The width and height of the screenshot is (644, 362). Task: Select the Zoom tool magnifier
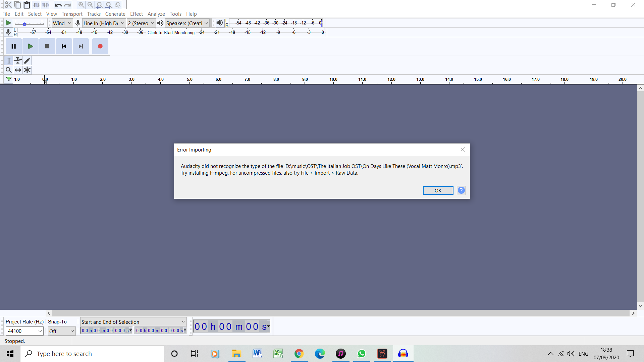coord(9,70)
